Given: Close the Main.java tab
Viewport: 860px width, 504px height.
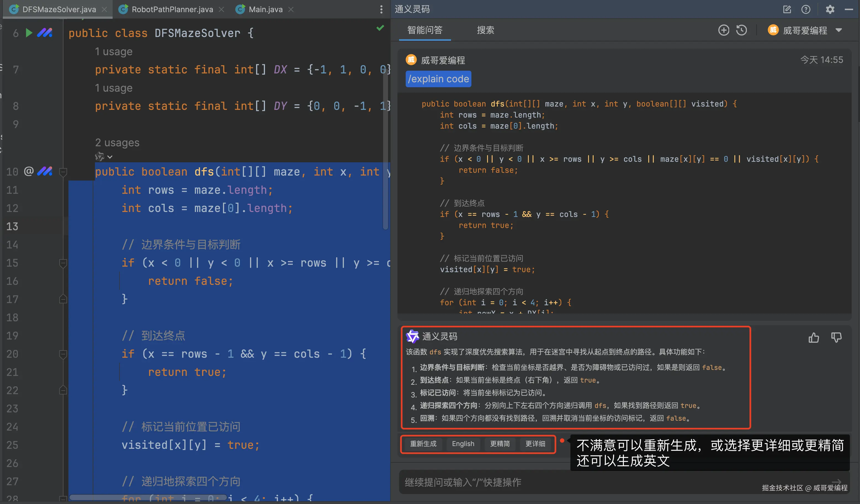Looking at the screenshot, I should tap(291, 10).
